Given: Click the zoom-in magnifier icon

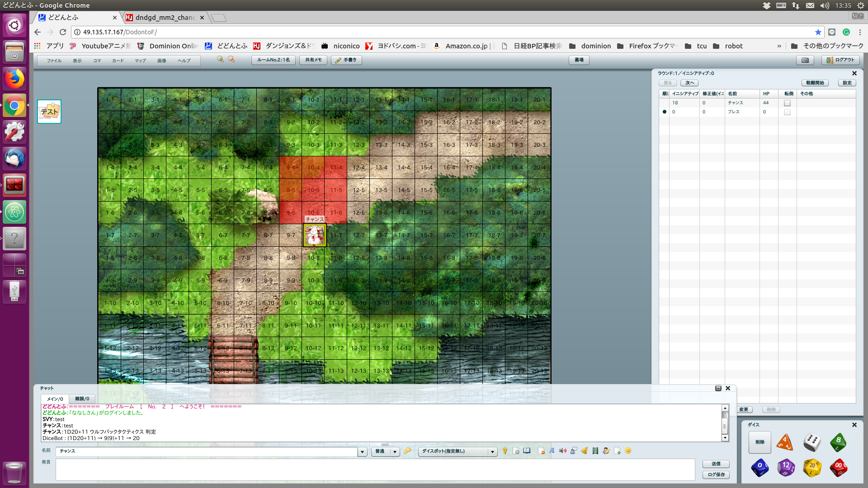Looking at the screenshot, I should tap(220, 60).
